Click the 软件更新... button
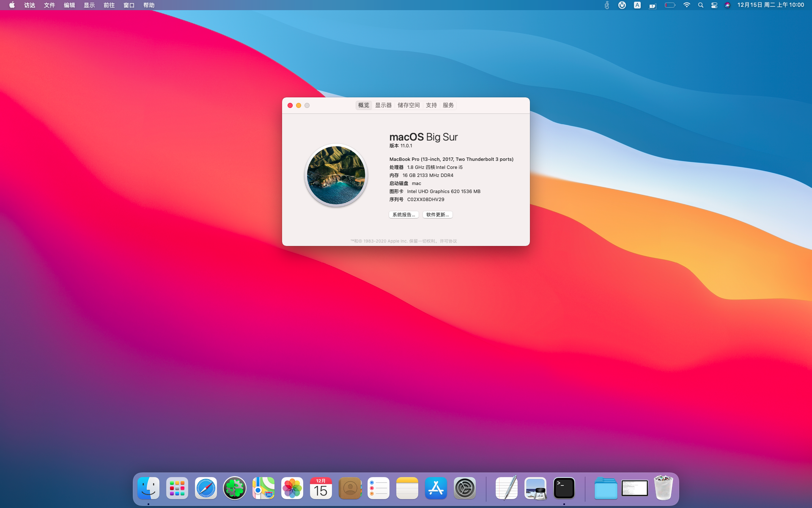 pyautogui.click(x=438, y=215)
